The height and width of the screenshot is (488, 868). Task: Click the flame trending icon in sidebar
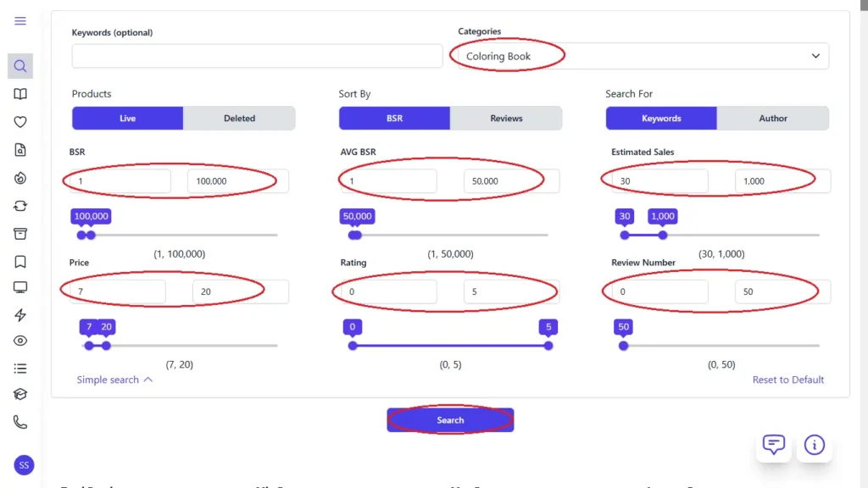[x=20, y=178]
